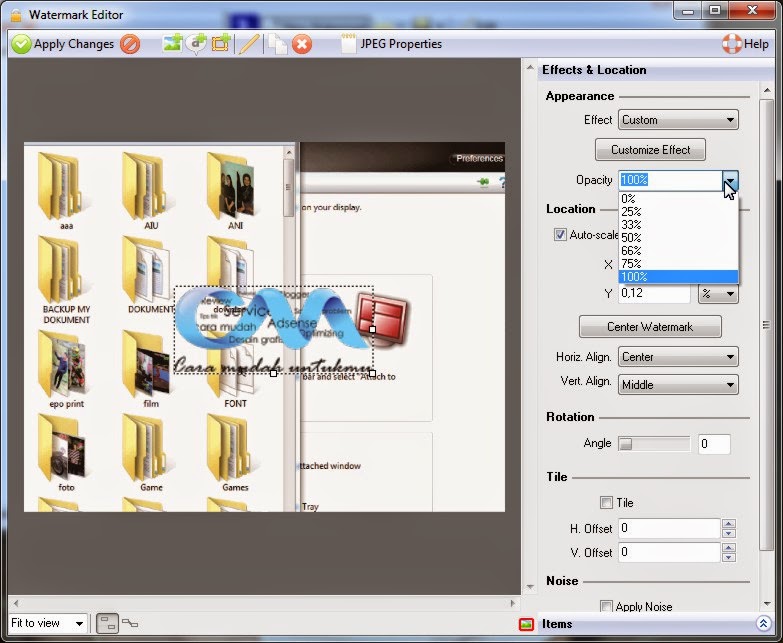
Task: Select 50% opacity option
Action: click(678, 238)
